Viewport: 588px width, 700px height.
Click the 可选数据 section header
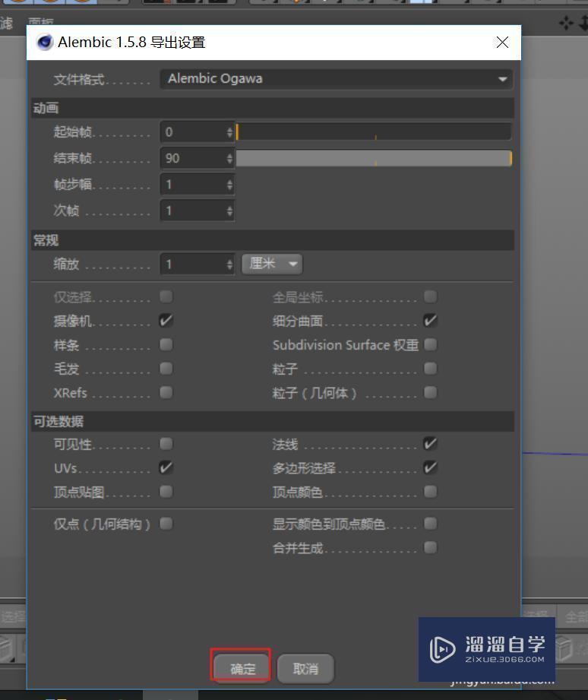tap(273, 421)
